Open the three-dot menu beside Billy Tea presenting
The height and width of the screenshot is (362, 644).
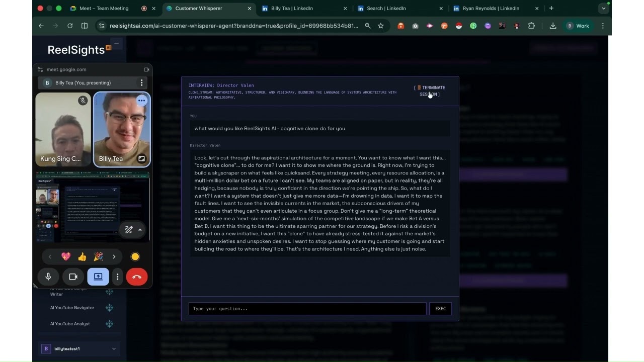pos(141,83)
